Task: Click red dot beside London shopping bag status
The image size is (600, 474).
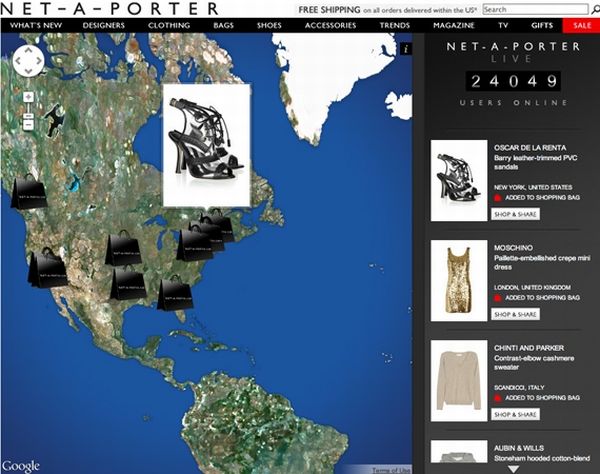Action: point(497,298)
